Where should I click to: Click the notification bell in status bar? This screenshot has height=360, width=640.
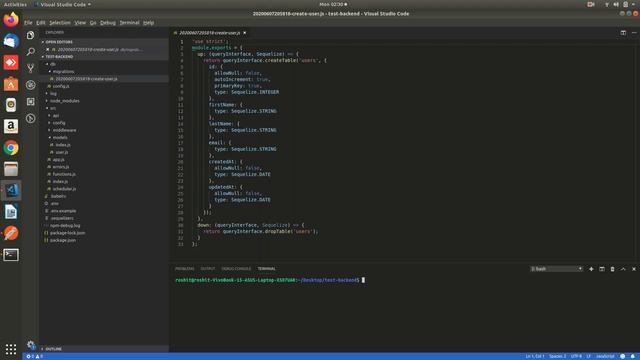point(633,356)
